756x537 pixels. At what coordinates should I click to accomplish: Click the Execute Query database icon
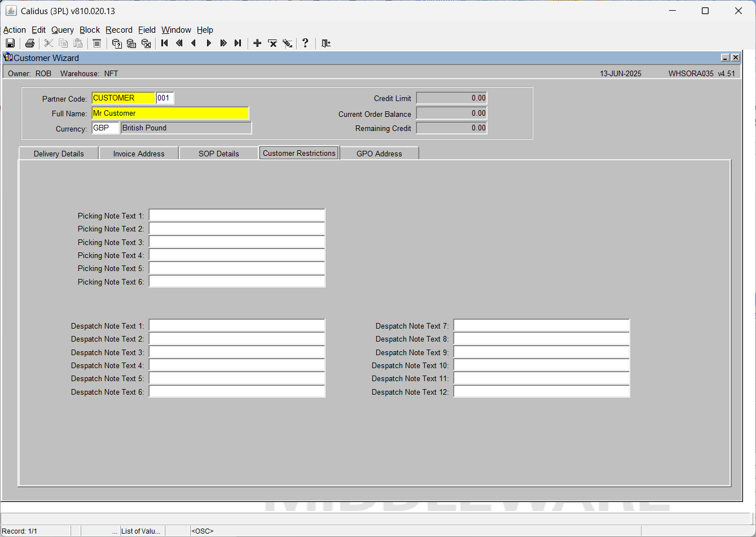[x=131, y=43]
